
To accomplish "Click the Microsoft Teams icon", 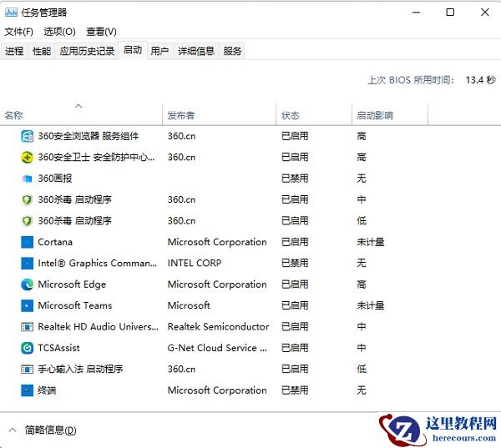I will [28, 305].
